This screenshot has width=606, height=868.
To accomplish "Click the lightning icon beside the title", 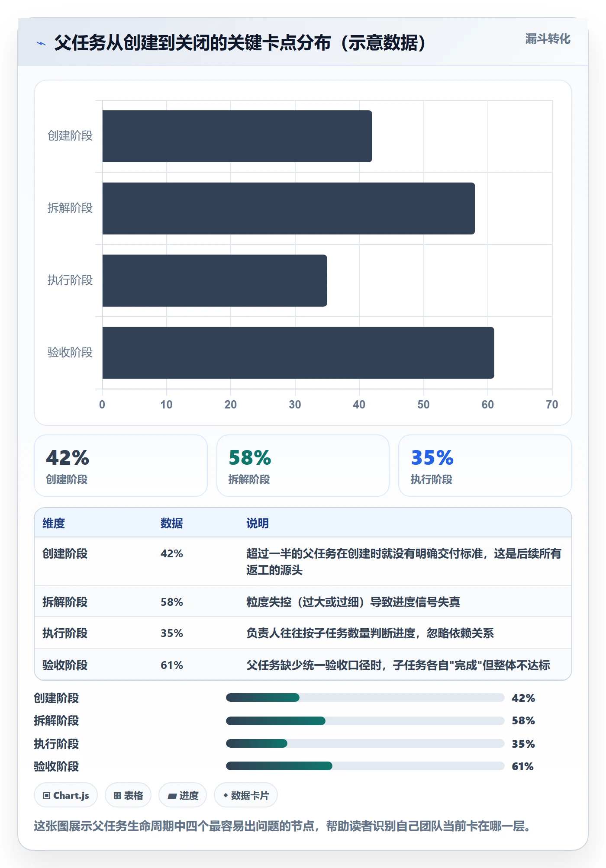I will [x=41, y=43].
